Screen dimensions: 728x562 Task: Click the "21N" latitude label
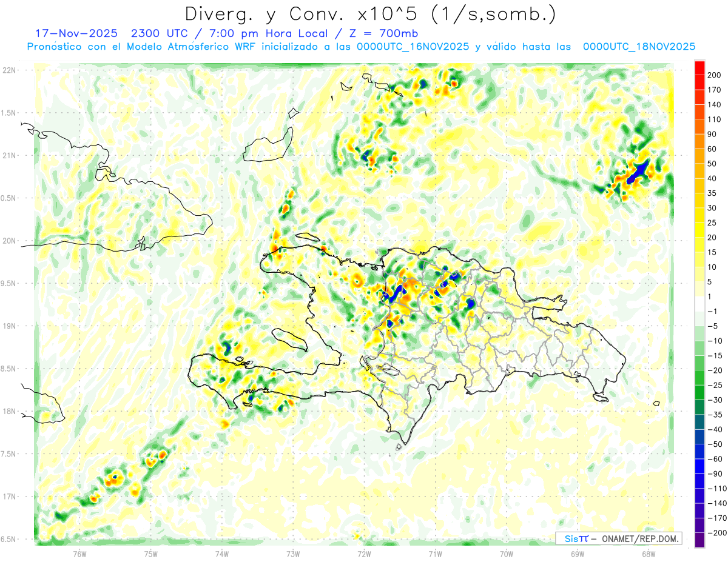(x=8, y=156)
